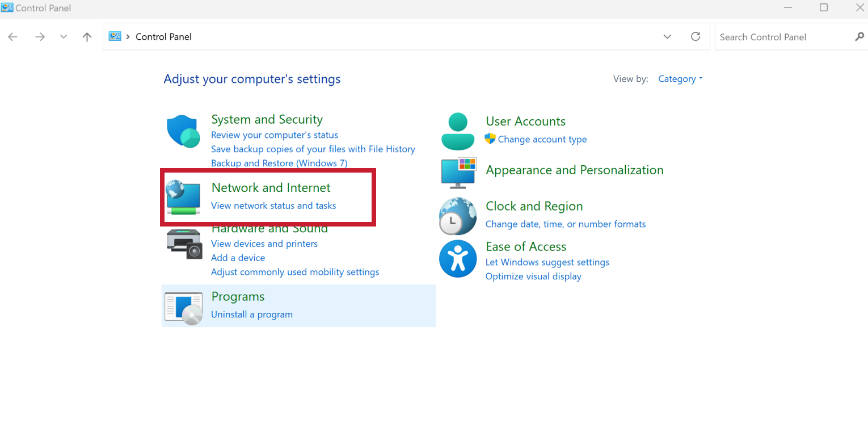Open the User Accounts person icon
This screenshot has width=868, height=432.
[458, 131]
